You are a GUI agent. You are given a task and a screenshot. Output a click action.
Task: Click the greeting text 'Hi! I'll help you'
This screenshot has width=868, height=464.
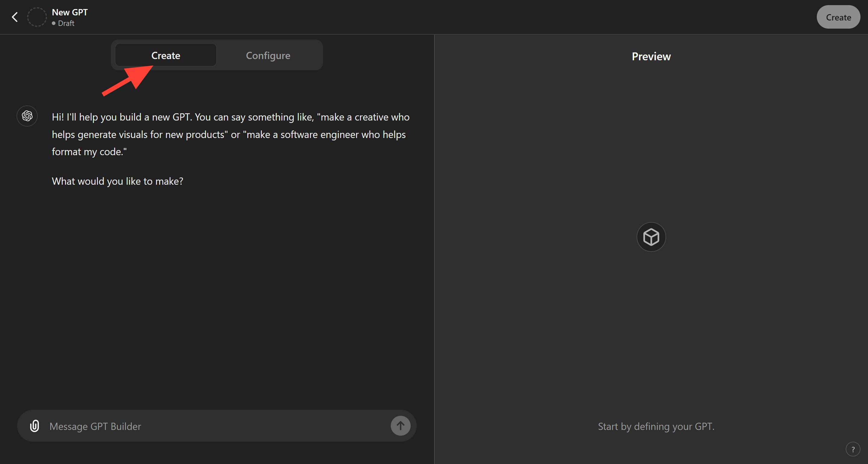coord(84,117)
